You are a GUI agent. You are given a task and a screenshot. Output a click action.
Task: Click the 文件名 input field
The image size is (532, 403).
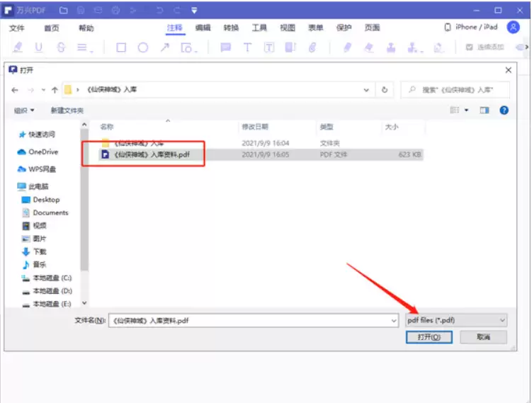coord(253,320)
